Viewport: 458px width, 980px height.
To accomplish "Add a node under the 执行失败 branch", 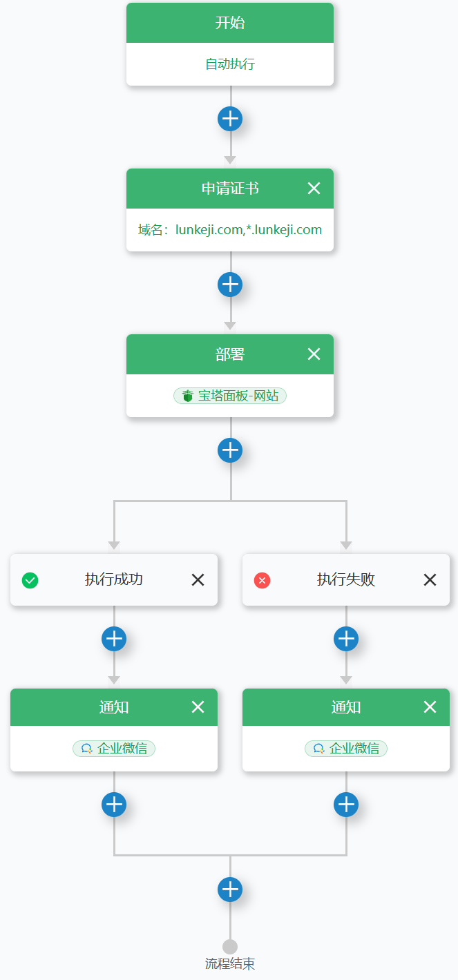I will [x=346, y=639].
